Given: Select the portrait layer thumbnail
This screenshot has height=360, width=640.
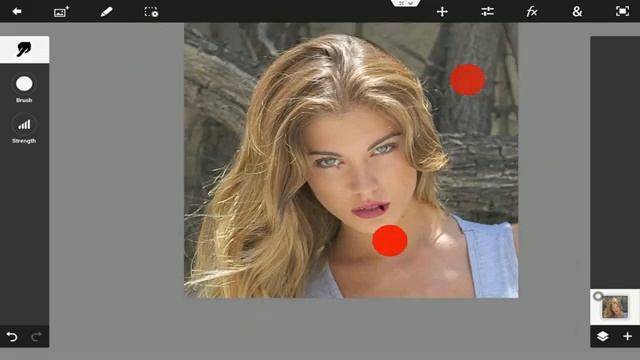Looking at the screenshot, I should coord(615,307).
